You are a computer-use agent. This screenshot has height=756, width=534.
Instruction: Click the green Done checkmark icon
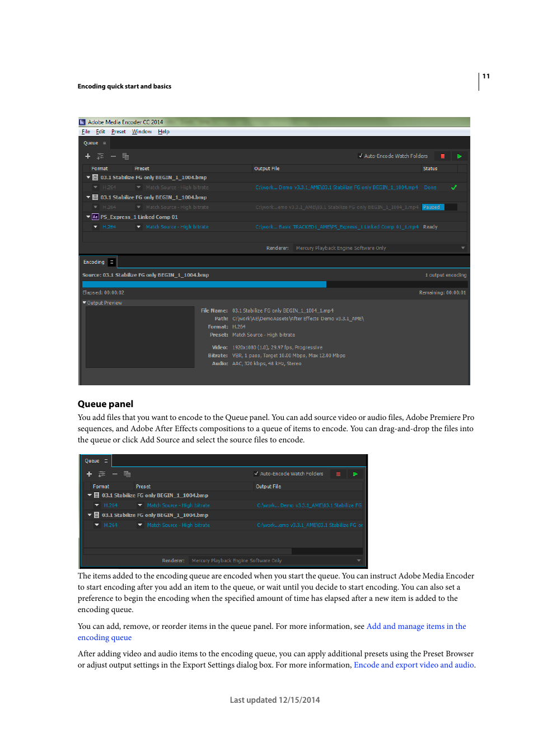tap(454, 188)
